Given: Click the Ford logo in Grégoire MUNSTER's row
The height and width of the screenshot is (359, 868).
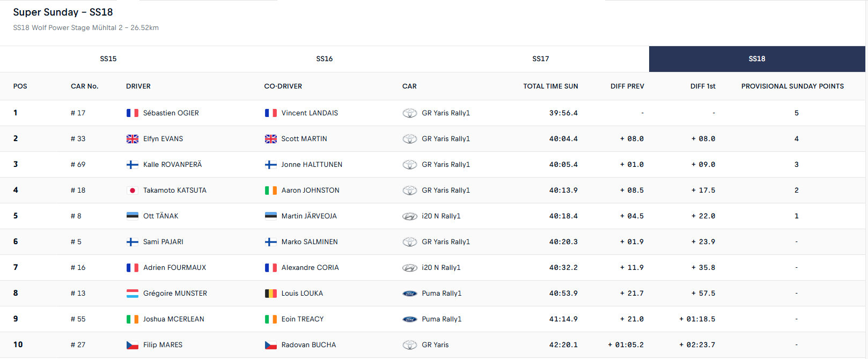Looking at the screenshot, I should coord(410,294).
